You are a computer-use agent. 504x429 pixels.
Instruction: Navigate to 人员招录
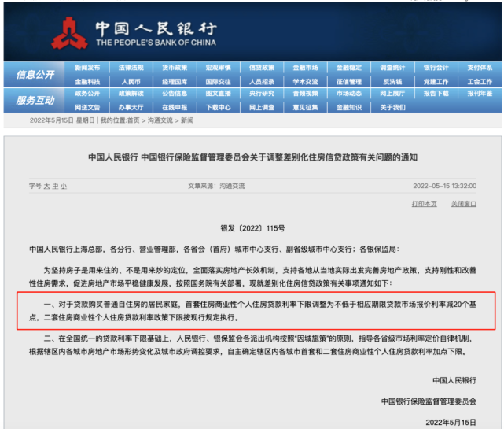coord(262,82)
